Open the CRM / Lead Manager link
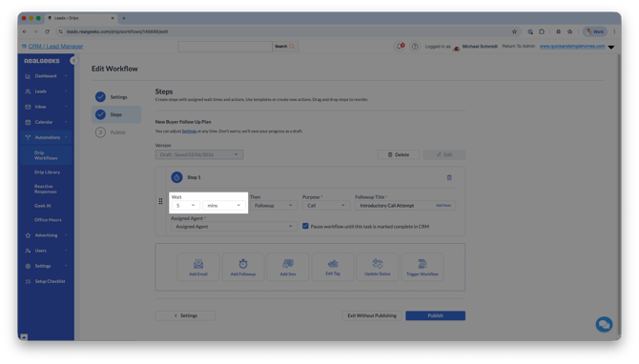 tap(55, 47)
